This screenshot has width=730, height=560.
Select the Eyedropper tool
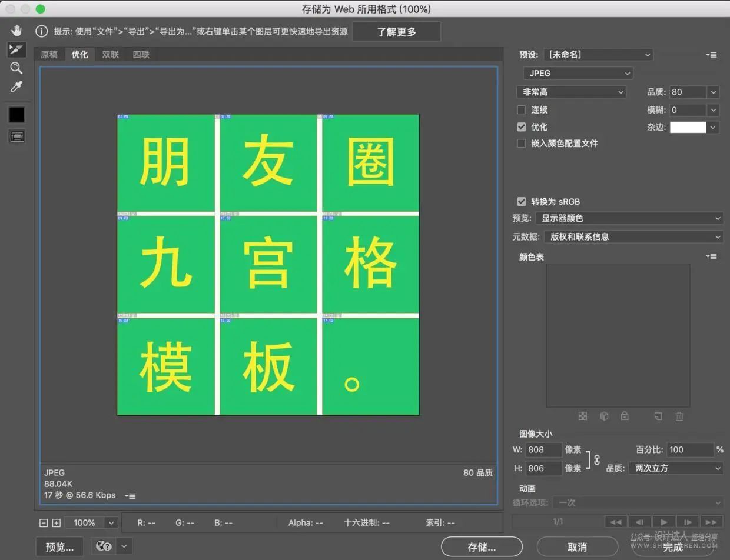click(x=16, y=87)
